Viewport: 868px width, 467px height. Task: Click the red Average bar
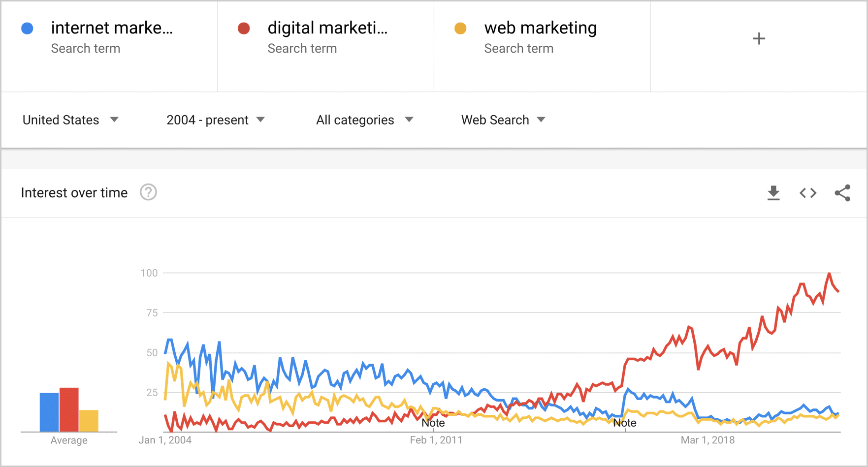[x=69, y=410]
